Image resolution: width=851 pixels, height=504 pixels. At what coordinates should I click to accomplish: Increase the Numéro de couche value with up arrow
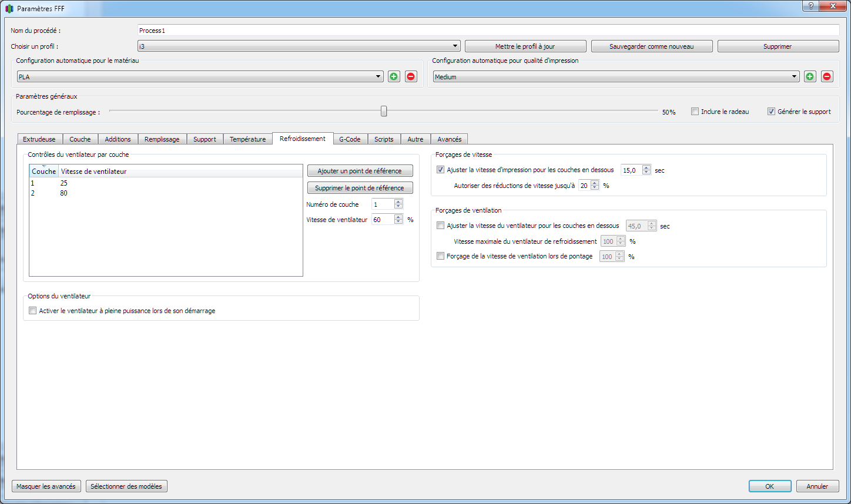coord(398,201)
